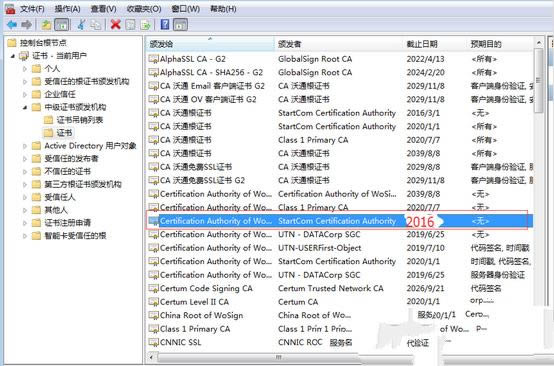Open the 文件(F) menu

(x=32, y=9)
